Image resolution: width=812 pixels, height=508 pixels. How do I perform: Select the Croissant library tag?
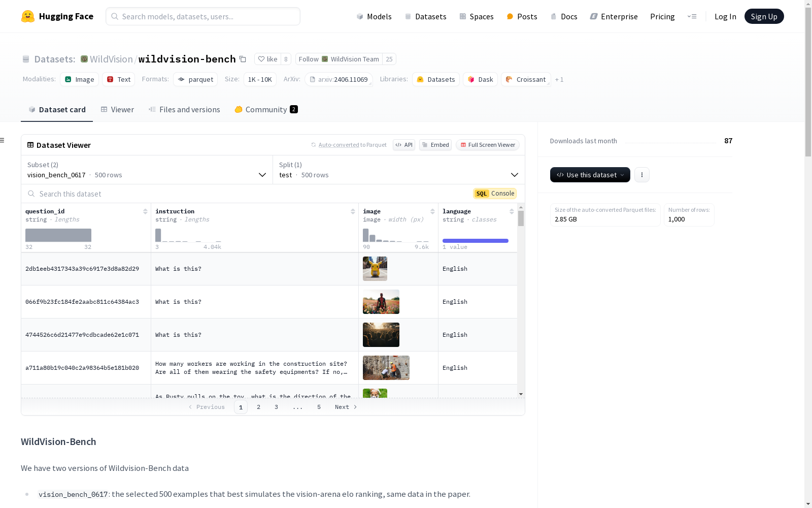(x=526, y=79)
